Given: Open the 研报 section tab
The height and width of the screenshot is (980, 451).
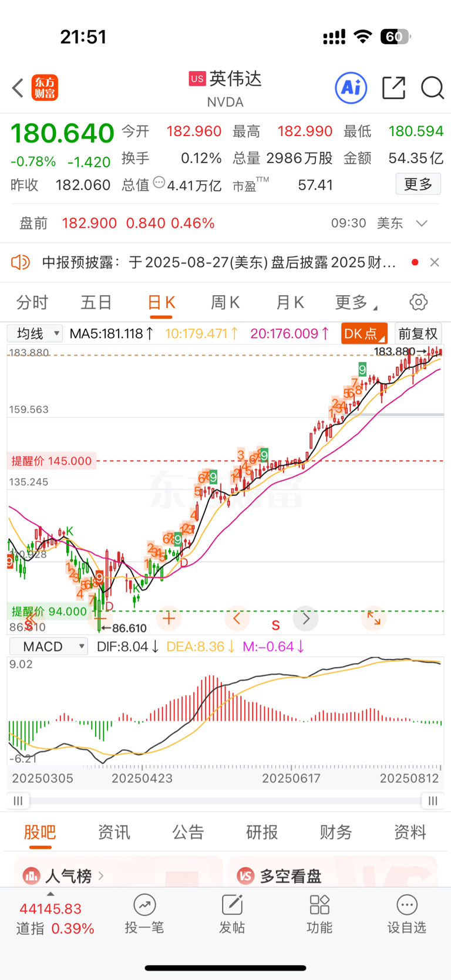Looking at the screenshot, I should (x=262, y=832).
